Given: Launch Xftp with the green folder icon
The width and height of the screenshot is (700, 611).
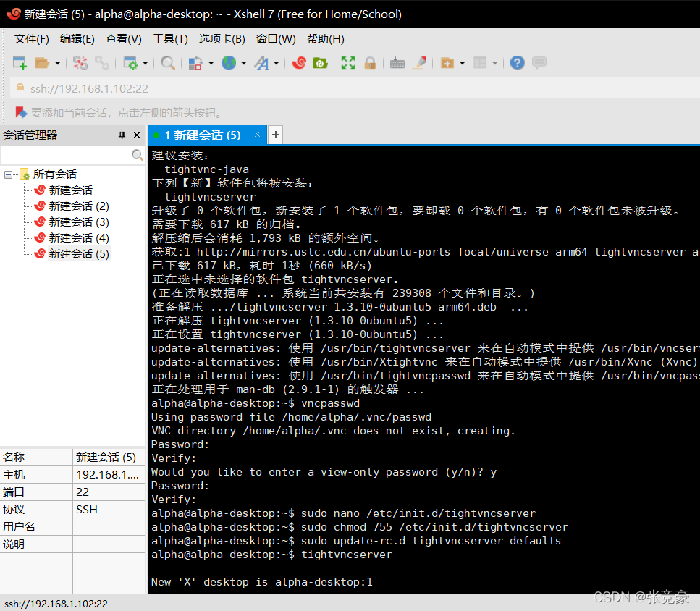Looking at the screenshot, I should tap(321, 63).
